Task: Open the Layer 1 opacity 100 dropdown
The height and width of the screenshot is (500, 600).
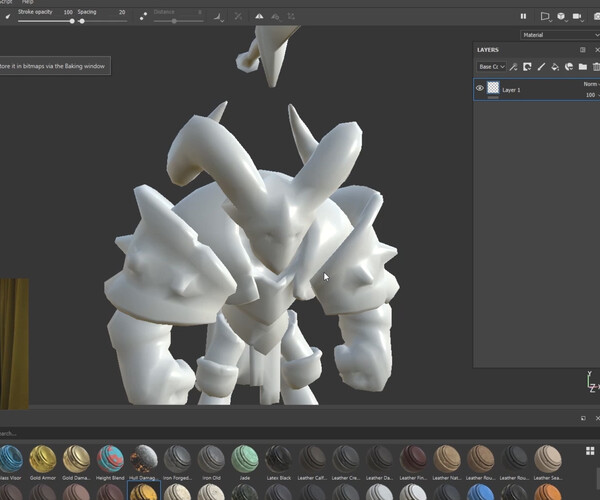Action: pos(592,95)
